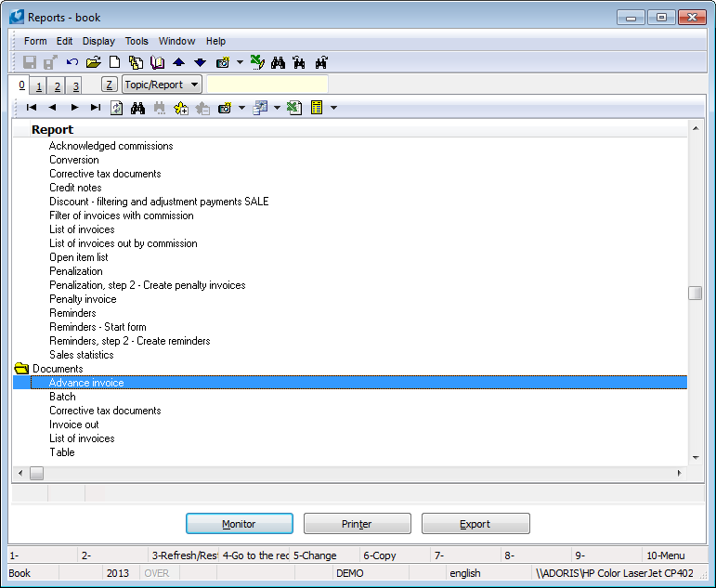Click the yellow search input field
Viewport: 716px width, 588px height.
pos(267,85)
